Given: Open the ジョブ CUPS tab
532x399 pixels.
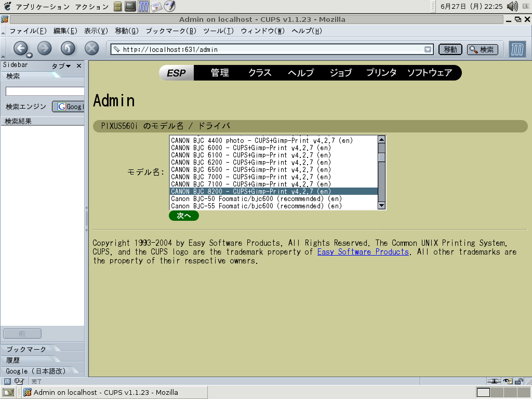Looking at the screenshot, I should tap(341, 73).
